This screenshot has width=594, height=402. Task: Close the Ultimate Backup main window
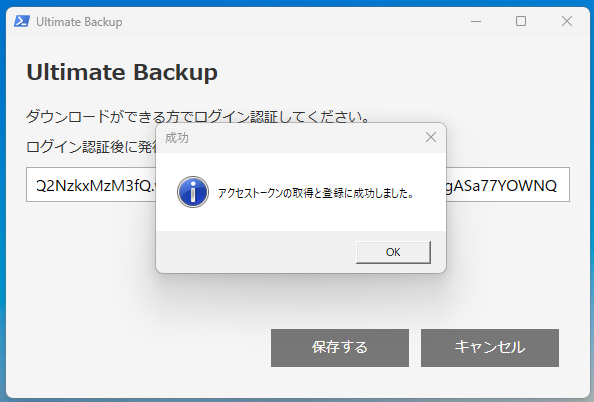coord(567,21)
